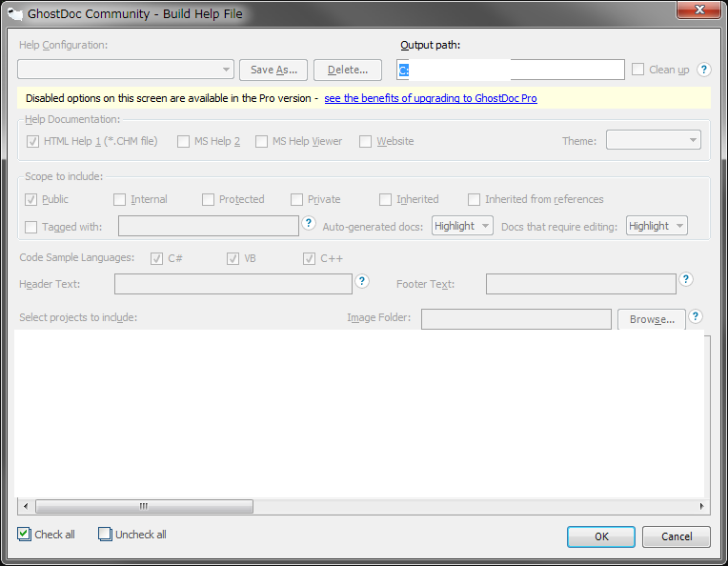Enable the Protected scope checkbox

[x=208, y=200]
